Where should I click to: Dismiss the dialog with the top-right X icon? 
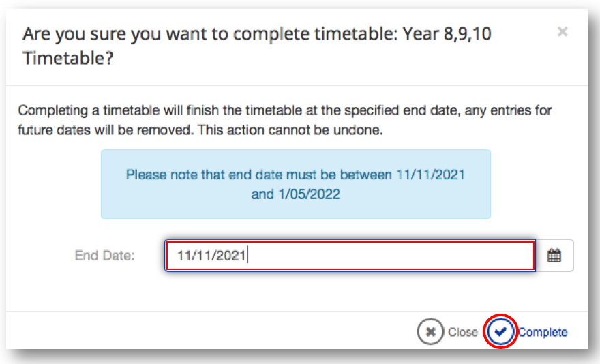pos(562,31)
